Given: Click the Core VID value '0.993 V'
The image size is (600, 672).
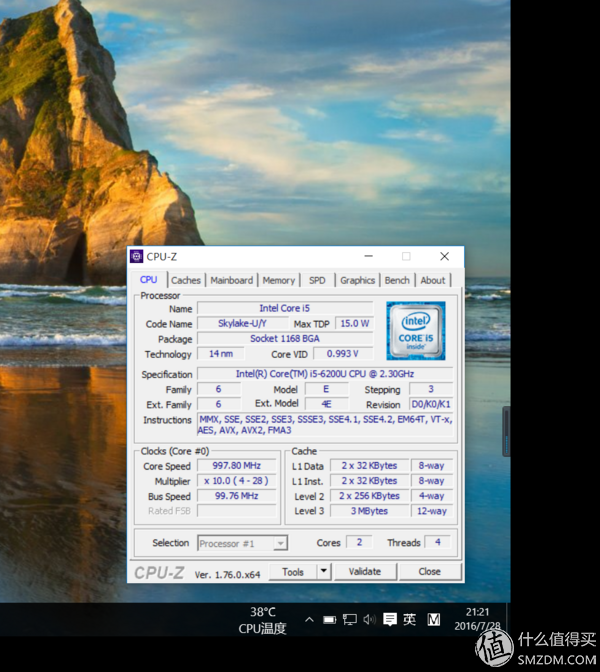Looking at the screenshot, I should point(343,354).
